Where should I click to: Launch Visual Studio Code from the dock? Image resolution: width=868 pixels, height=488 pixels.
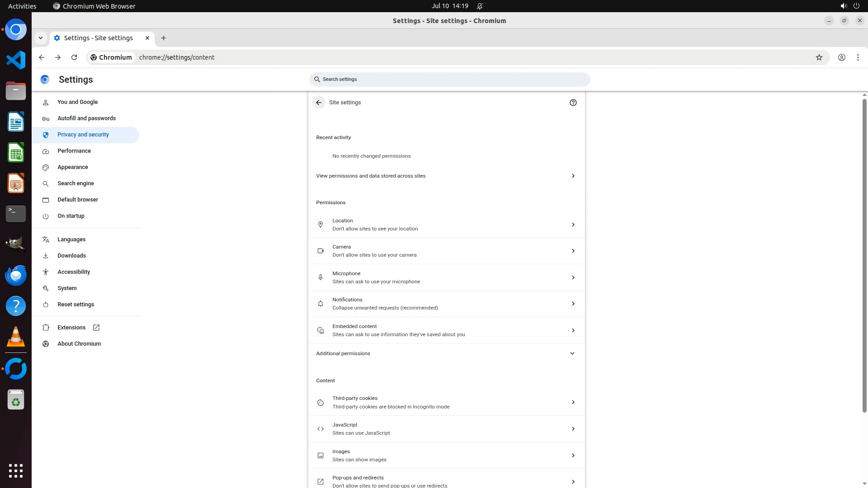16,60
